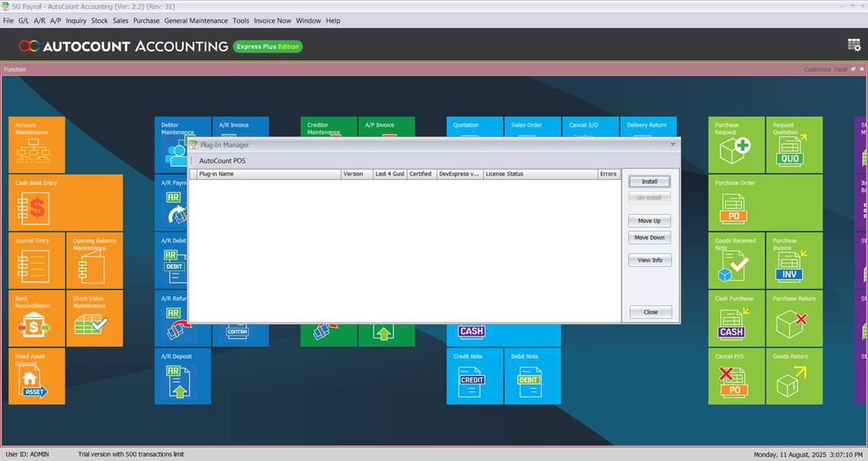The image size is (868, 461).
Task: Open the Quotation tile
Action: coord(475,126)
